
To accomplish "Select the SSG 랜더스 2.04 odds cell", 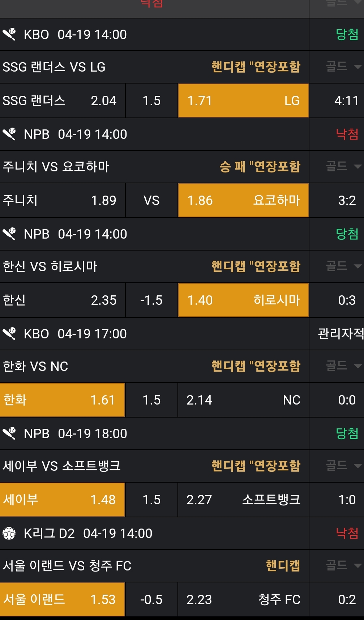I will tap(62, 101).
